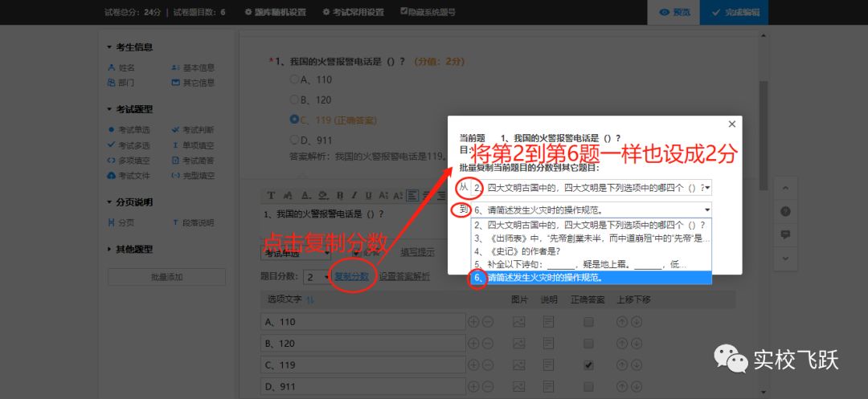The width and height of the screenshot is (868, 399).
Task: Open the help question-mark icon on the right
Action: 785,212
